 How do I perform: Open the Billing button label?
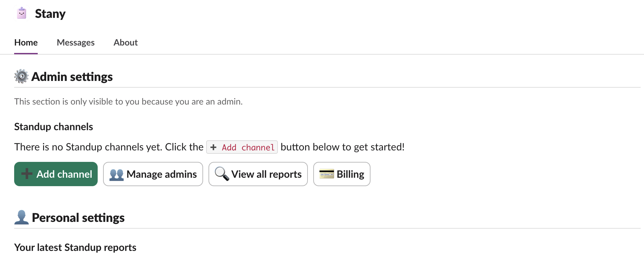pyautogui.click(x=350, y=174)
